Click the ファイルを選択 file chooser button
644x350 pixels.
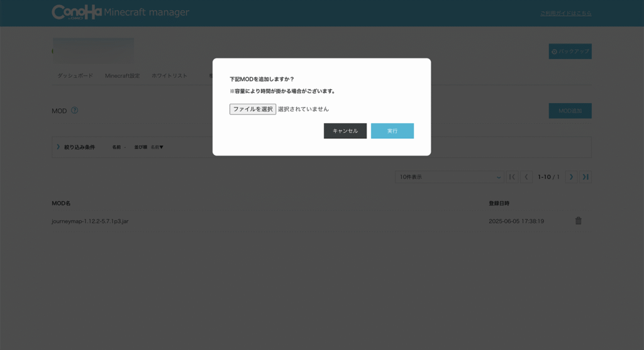click(253, 109)
